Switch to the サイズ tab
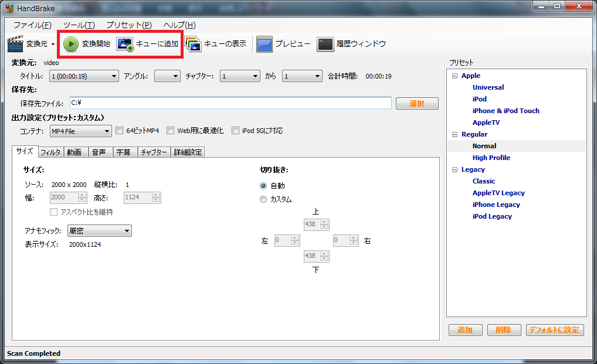The width and height of the screenshot is (597, 364). point(25,151)
